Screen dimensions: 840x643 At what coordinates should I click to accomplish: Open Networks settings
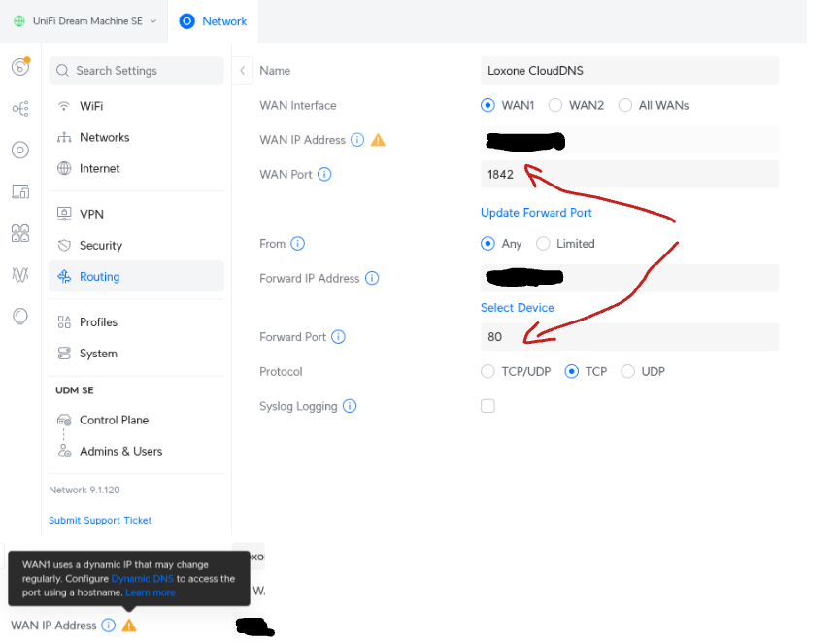click(136, 137)
